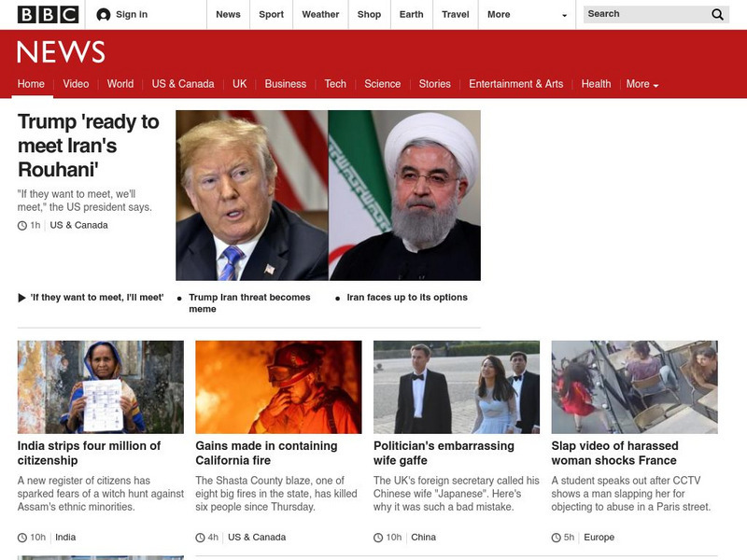Expand the top bar More dropdown
This screenshot has width=747, height=560.
[529, 15]
